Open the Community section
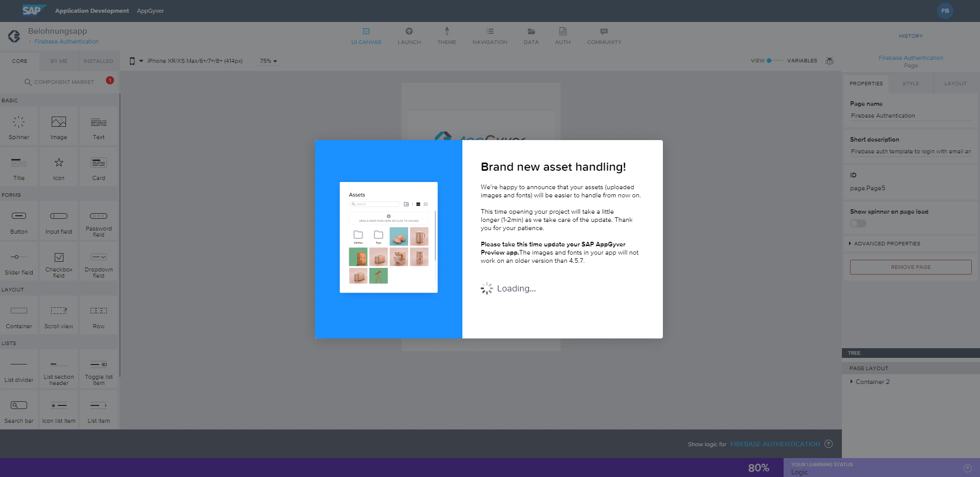980x477 pixels. (604, 36)
